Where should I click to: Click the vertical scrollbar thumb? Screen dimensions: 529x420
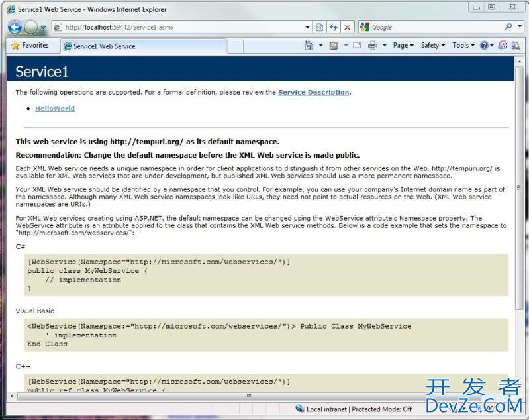coord(519,187)
